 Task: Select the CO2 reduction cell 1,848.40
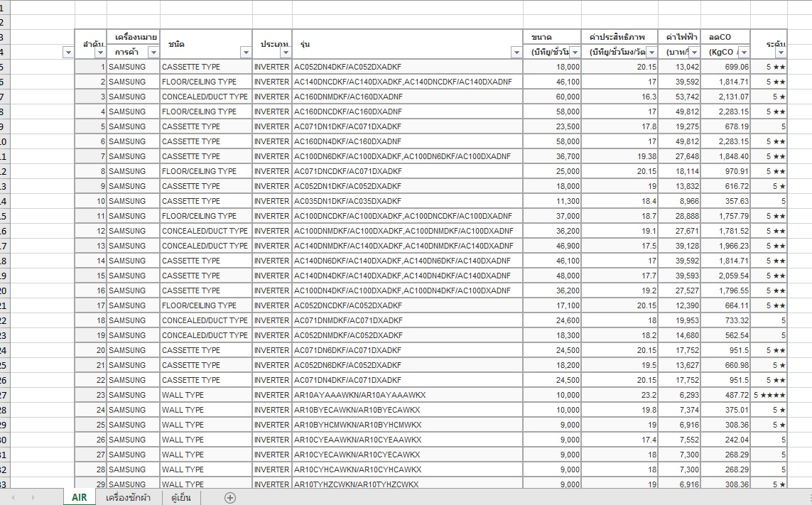coord(725,156)
